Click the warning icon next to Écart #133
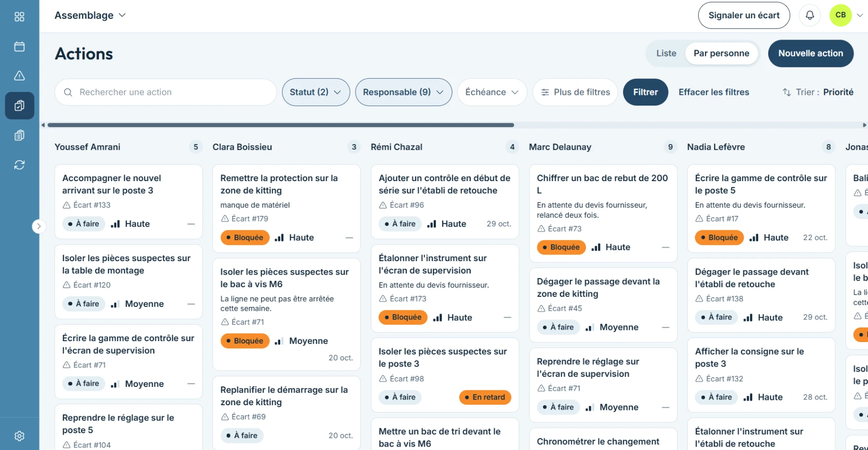Viewport: 868px width, 450px height. point(67,205)
